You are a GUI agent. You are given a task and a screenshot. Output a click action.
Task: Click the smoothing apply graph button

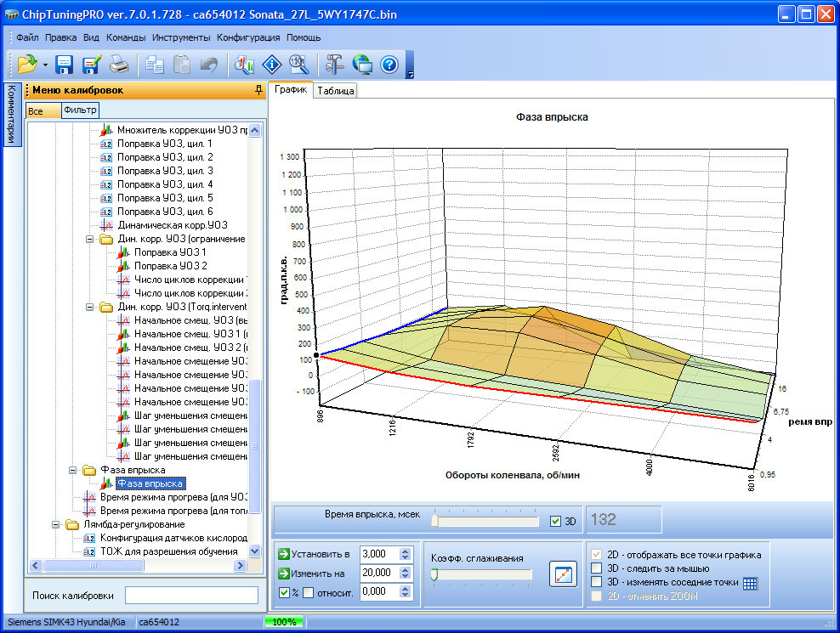[562, 575]
